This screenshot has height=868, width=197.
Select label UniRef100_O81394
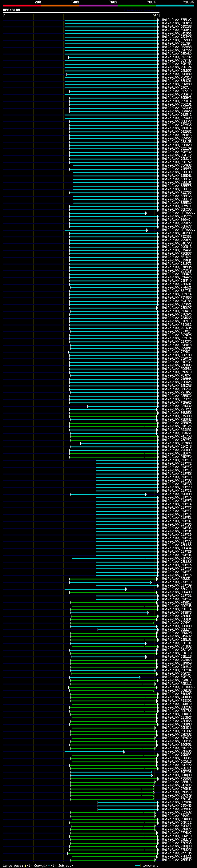click(x=177, y=43)
